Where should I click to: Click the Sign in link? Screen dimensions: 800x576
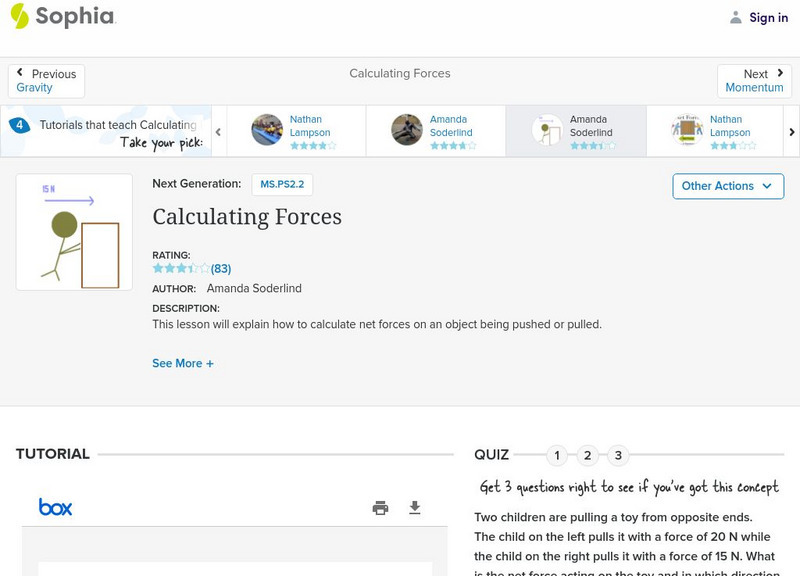click(768, 18)
